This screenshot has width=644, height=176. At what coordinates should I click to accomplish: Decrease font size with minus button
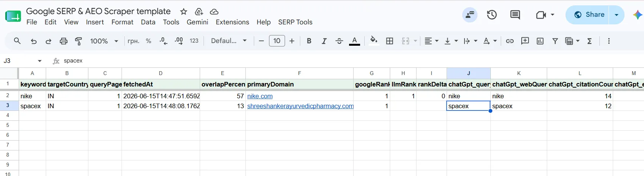tap(261, 41)
